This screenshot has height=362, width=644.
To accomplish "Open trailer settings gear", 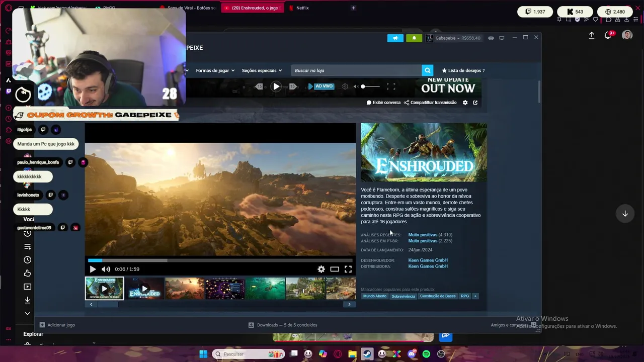I will (x=321, y=269).
